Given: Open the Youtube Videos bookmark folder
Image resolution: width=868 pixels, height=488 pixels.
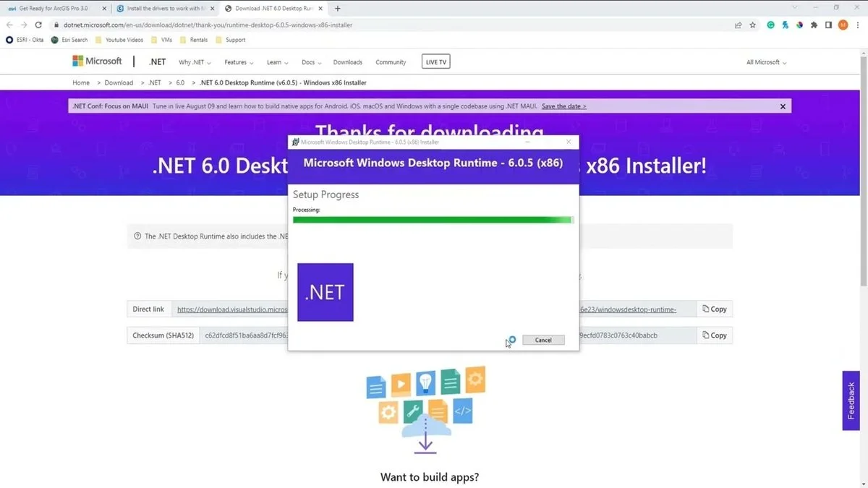Looking at the screenshot, I should coord(119,40).
